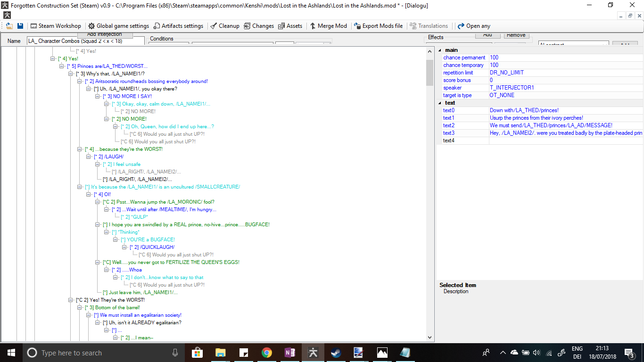Click the Name field with 'LA_ Character Combos'
644x362 pixels.
coord(86,41)
